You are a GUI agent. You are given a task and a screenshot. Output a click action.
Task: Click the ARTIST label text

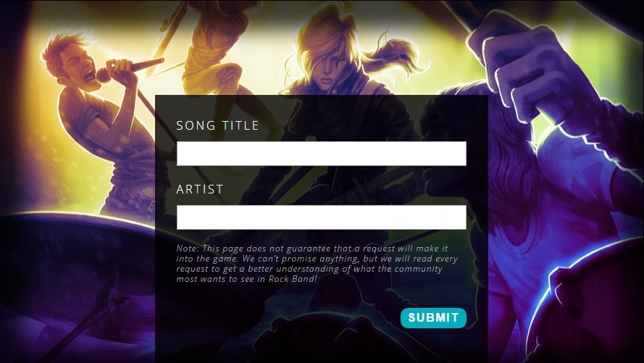pyautogui.click(x=200, y=189)
